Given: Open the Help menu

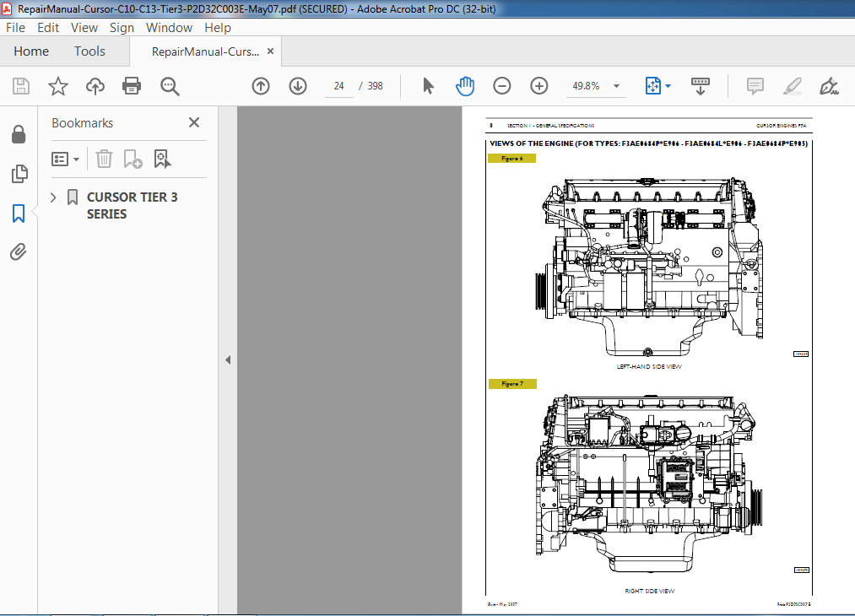Looking at the screenshot, I should tap(218, 27).
